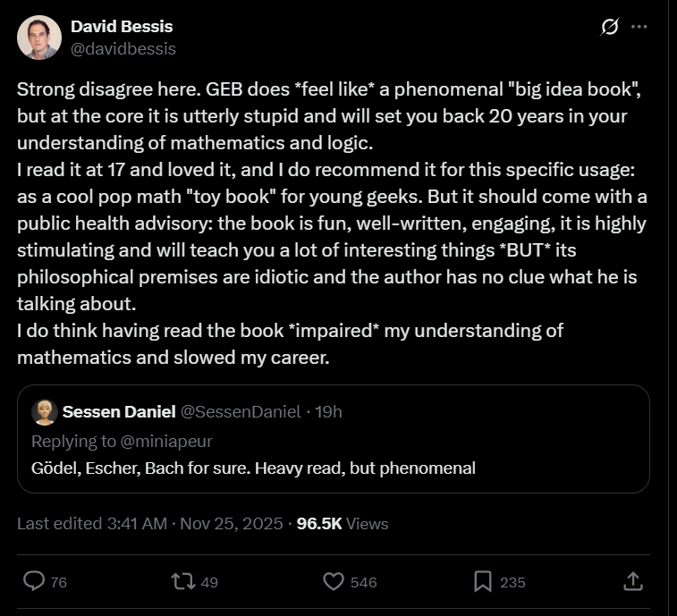Open the 96.5K Views analytics
This screenshot has width=677, height=616.
(342, 523)
